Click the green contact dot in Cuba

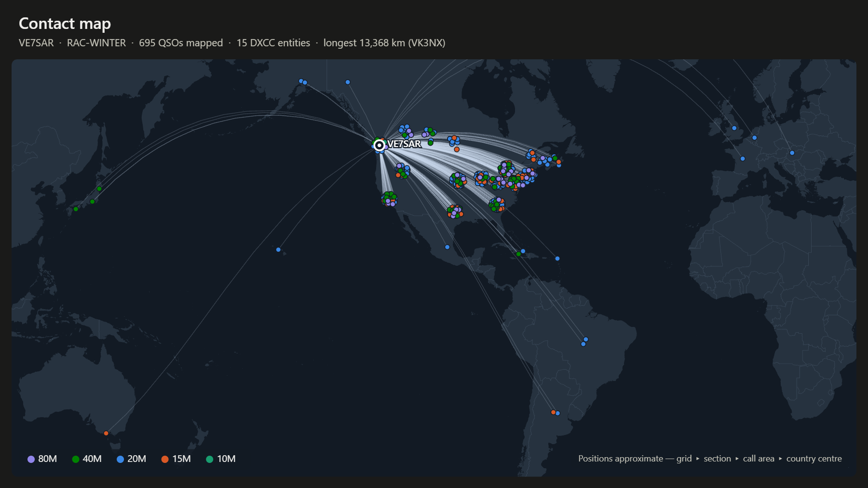(x=518, y=254)
